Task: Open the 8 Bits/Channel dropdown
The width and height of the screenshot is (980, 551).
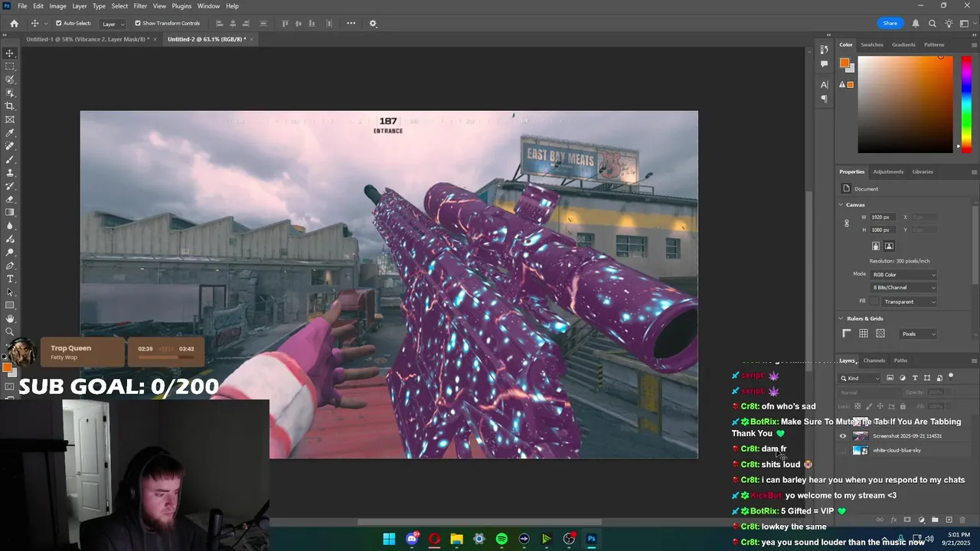Action: tap(904, 288)
